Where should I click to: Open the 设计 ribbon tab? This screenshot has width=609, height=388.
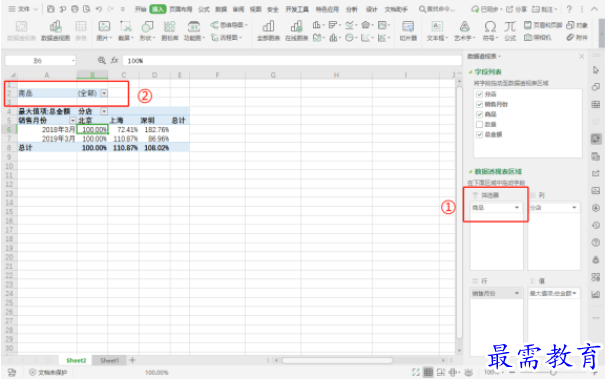click(x=372, y=9)
